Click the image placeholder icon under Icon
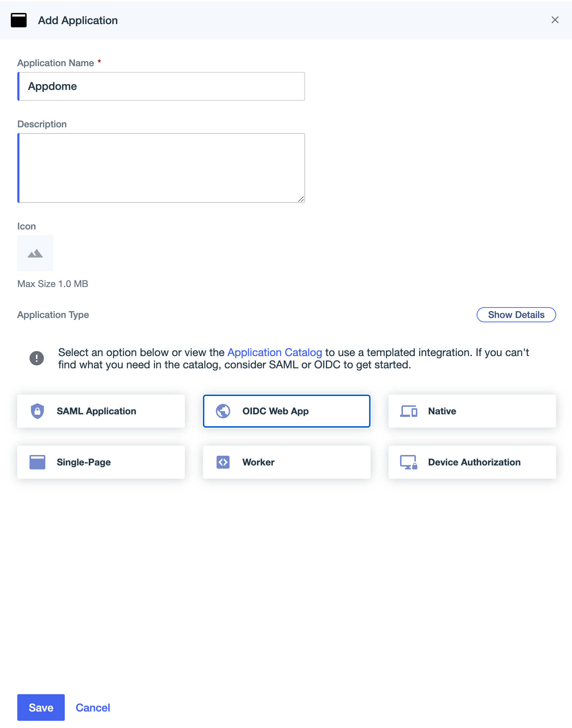Screen dimensions: 572x728 [x=35, y=253]
